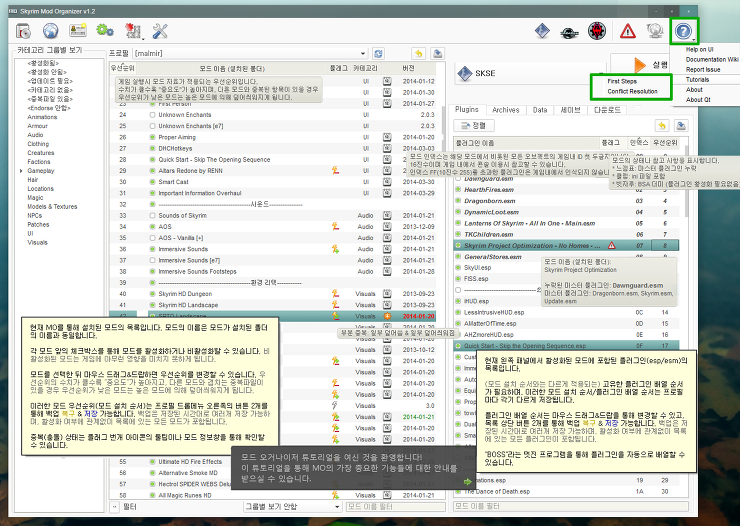
Task: Enable the Unknown Enchants mod checkbox
Action: 152,115
